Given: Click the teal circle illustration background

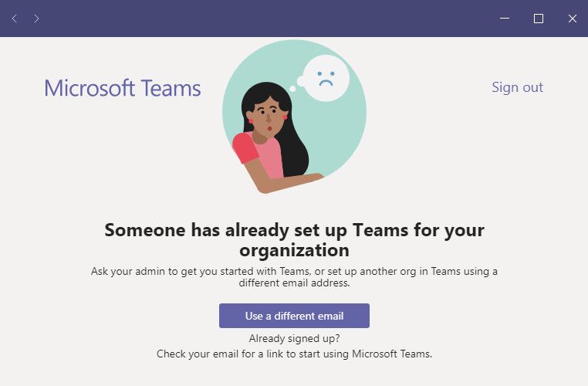Looking at the screenshot, I should click(337, 131).
